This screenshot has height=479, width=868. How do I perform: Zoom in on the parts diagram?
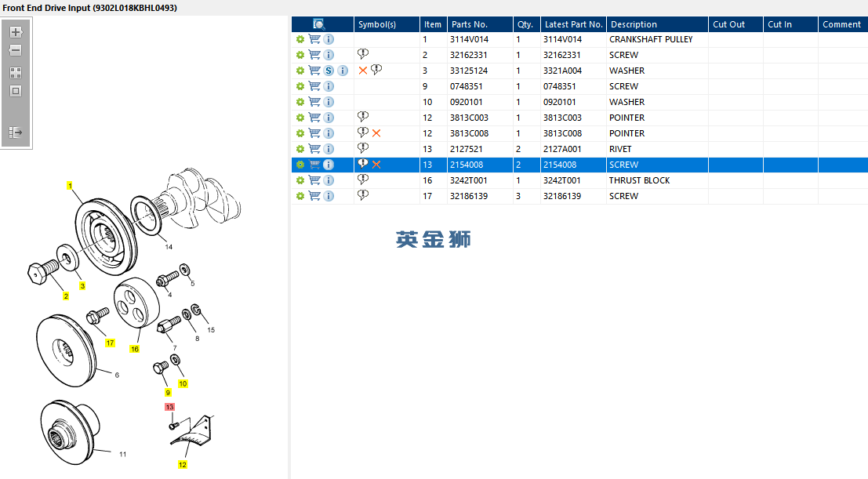[16, 32]
